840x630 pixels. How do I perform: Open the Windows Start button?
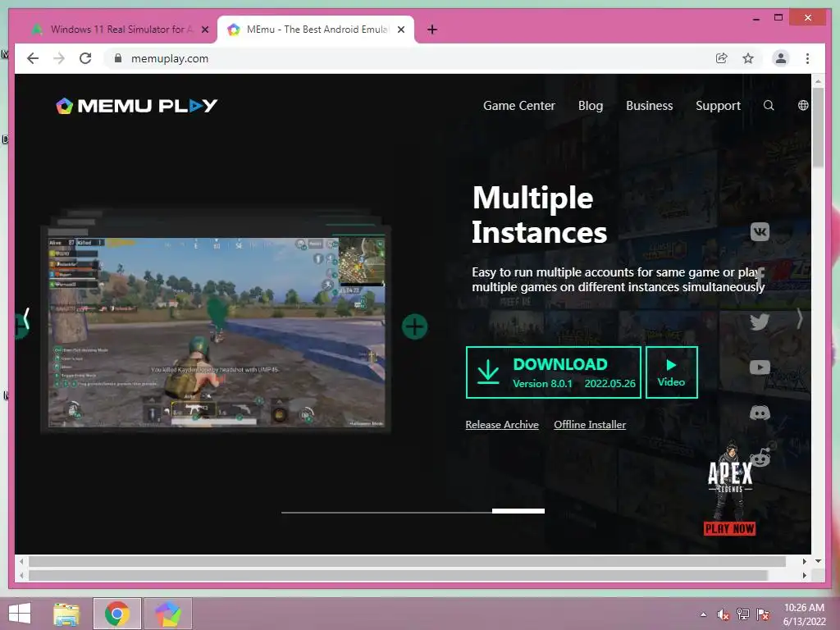(20, 614)
